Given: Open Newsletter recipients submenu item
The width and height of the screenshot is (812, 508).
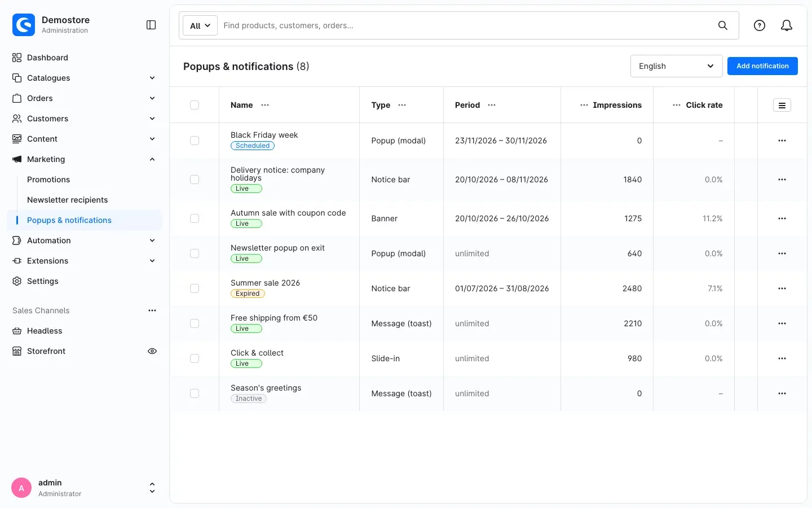Looking at the screenshot, I should (x=68, y=200).
